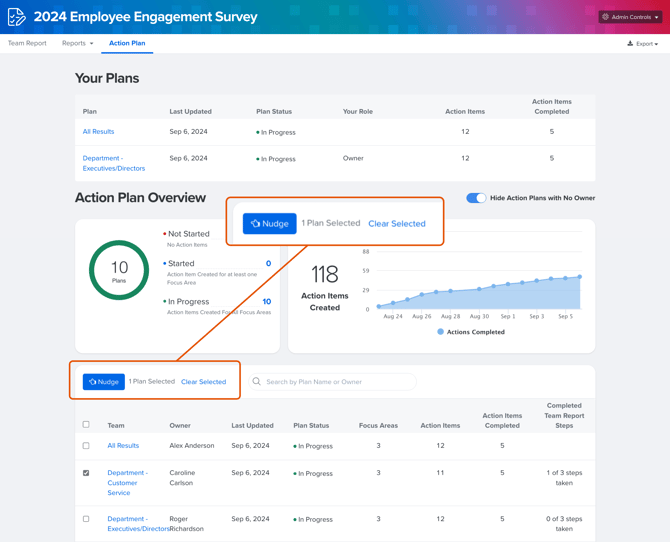Viewport: 670px width, 542px height.
Task: Click the magnifier icon in search box
Action: (257, 382)
